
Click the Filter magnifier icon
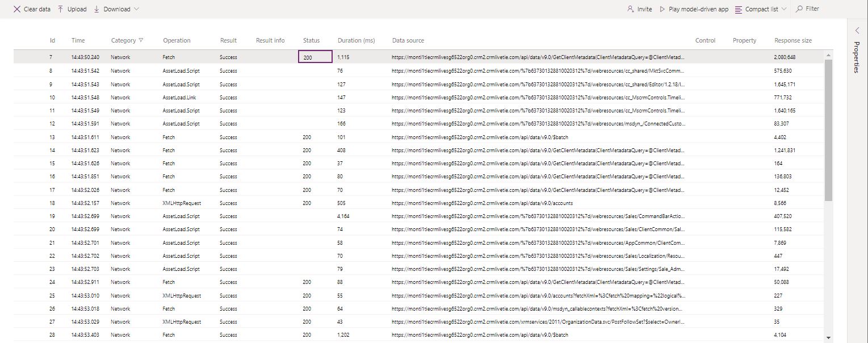[x=799, y=9]
